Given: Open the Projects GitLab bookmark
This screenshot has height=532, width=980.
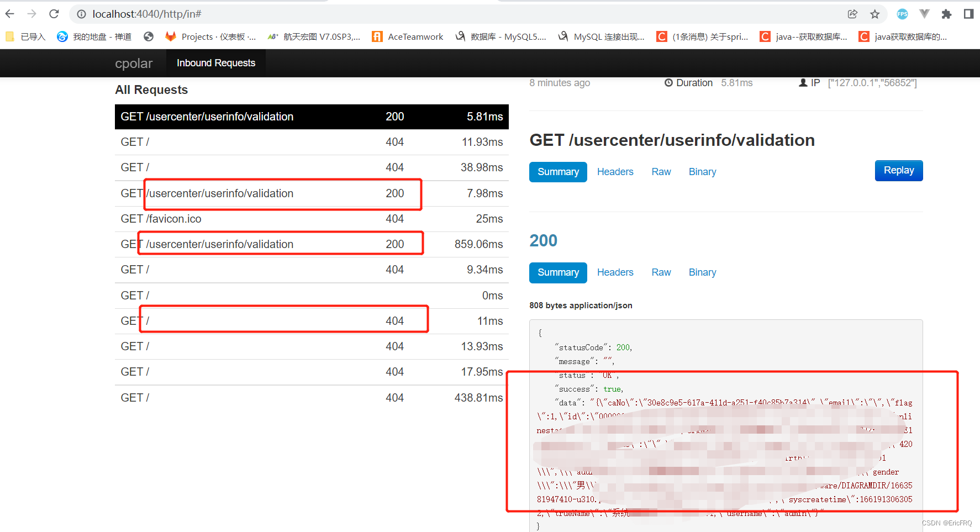Looking at the screenshot, I should (x=210, y=36).
